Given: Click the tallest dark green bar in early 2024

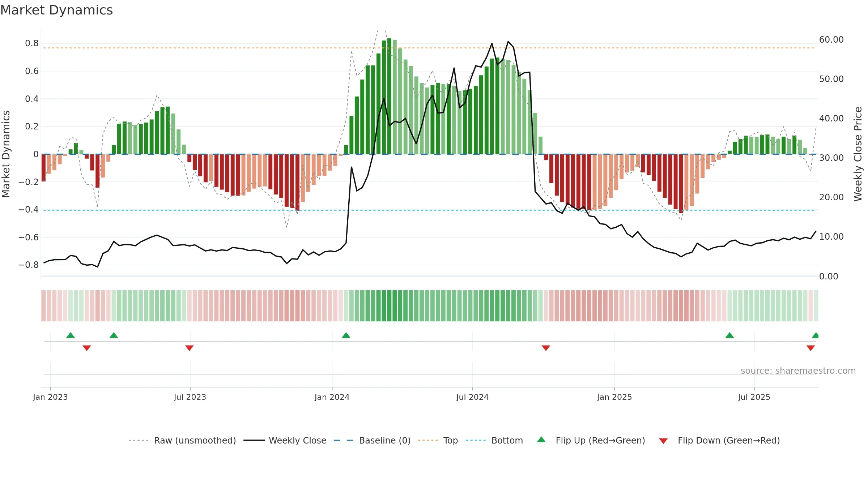Looking at the screenshot, I should click(389, 96).
